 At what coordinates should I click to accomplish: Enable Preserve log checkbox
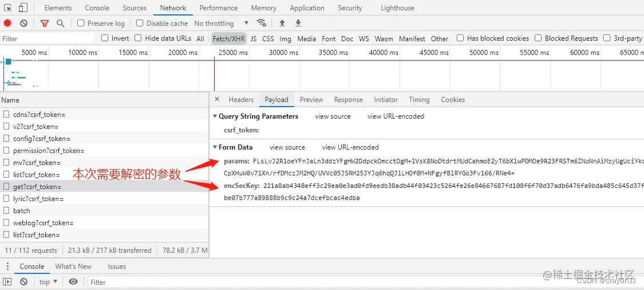[81, 23]
